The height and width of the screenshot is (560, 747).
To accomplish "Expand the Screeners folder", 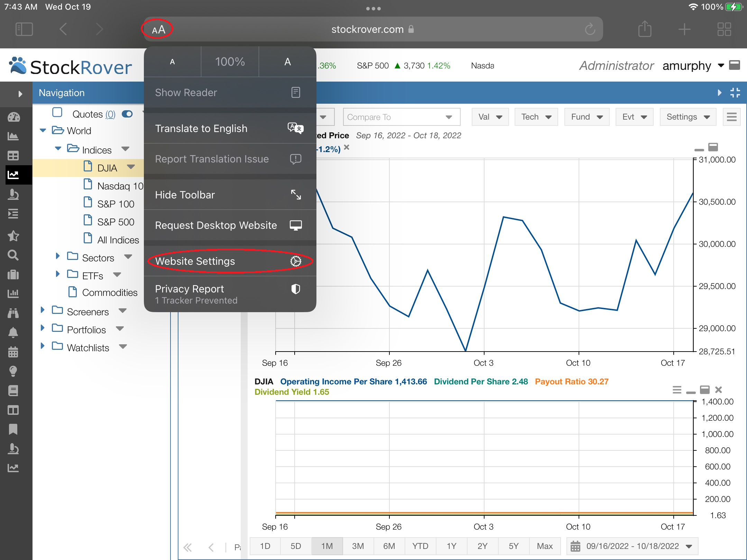I will (x=43, y=310).
